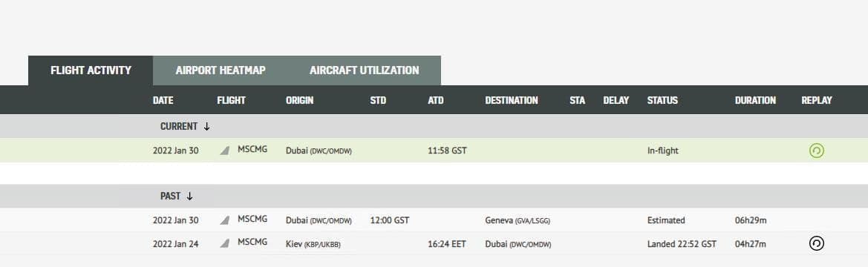This screenshot has width=868, height=267.
Task: Click tail icon on Jan 24 flight row
Action: (224, 244)
